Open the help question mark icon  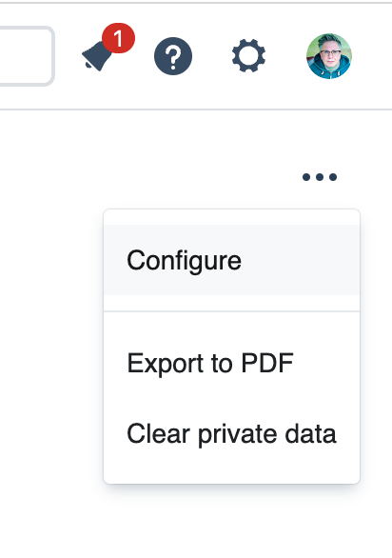click(x=173, y=56)
